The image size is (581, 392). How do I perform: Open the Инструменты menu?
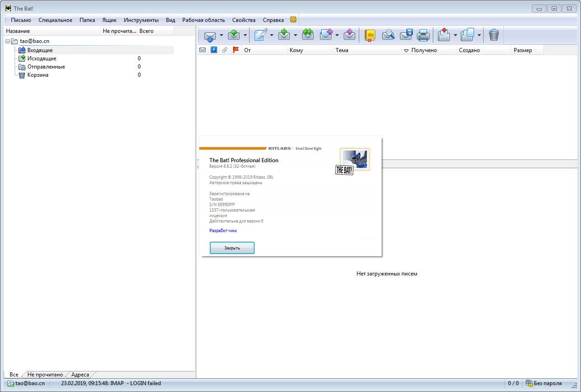click(x=141, y=20)
